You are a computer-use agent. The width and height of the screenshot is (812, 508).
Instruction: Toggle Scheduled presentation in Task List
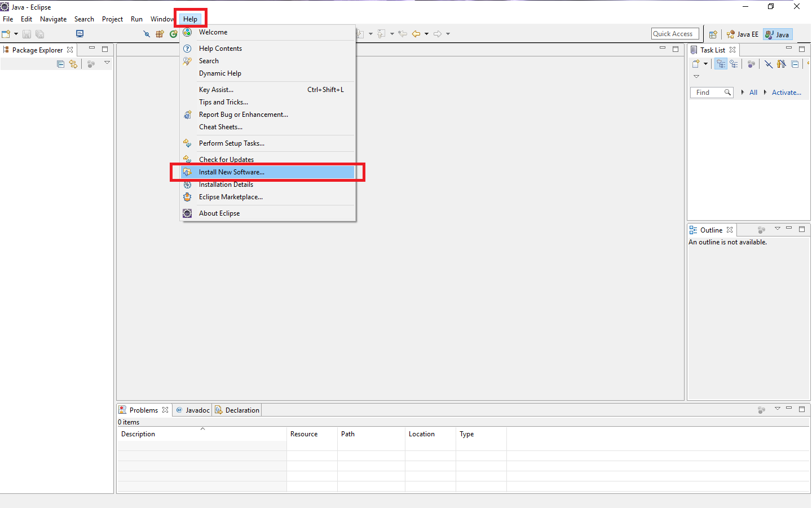pyautogui.click(x=734, y=64)
